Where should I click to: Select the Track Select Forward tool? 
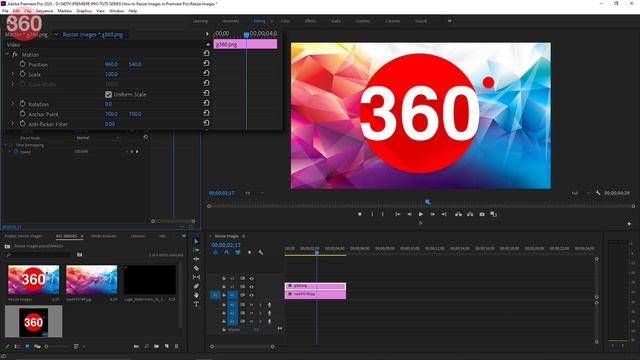[x=196, y=250]
